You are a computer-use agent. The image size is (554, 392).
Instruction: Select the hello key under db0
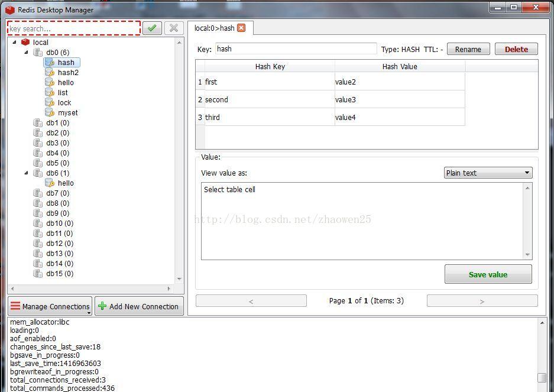coord(66,83)
